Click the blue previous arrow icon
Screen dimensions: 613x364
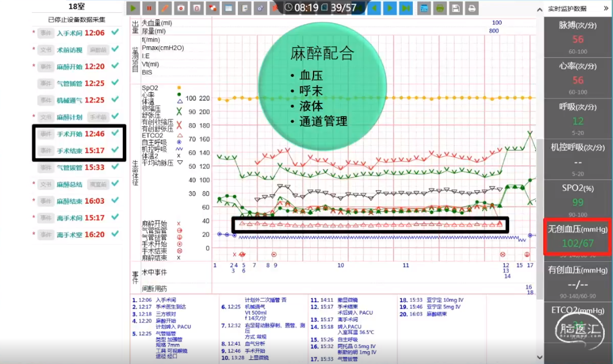(x=374, y=8)
